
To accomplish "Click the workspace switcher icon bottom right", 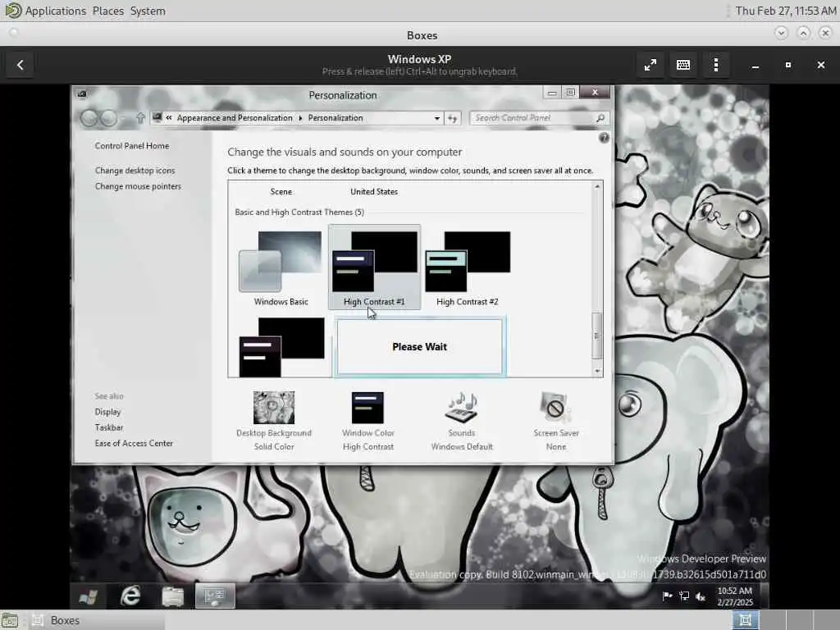I will click(x=746, y=620).
